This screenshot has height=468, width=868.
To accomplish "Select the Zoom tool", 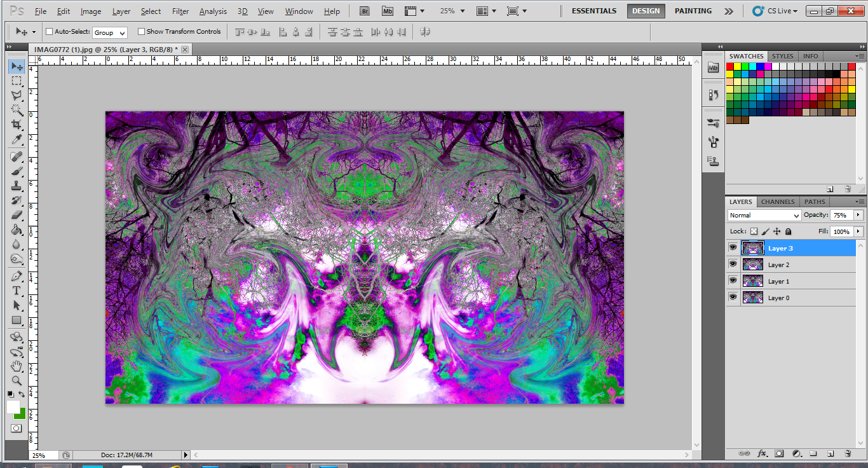I will [17, 381].
